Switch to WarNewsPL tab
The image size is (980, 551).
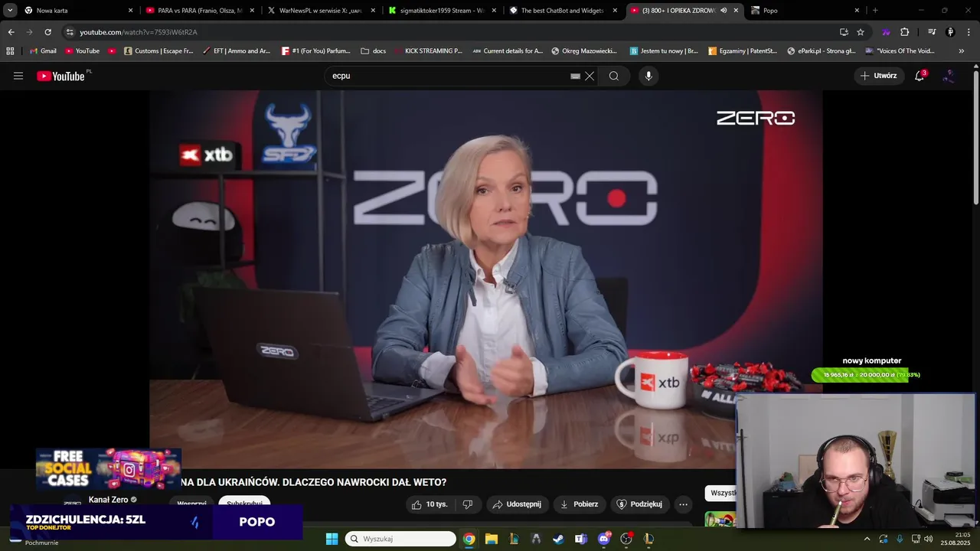pos(320,10)
